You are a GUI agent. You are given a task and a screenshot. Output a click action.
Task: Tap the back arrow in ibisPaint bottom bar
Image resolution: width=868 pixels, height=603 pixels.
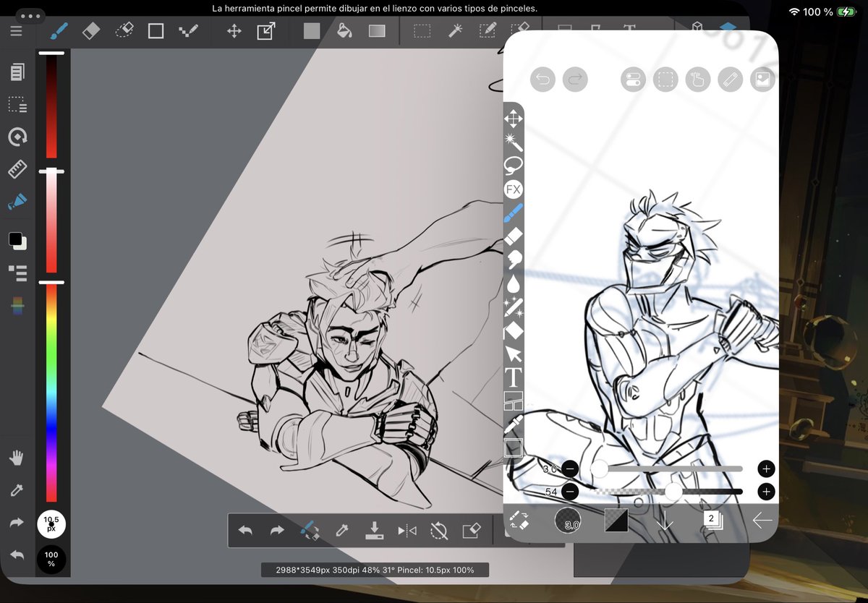pyautogui.click(x=762, y=520)
